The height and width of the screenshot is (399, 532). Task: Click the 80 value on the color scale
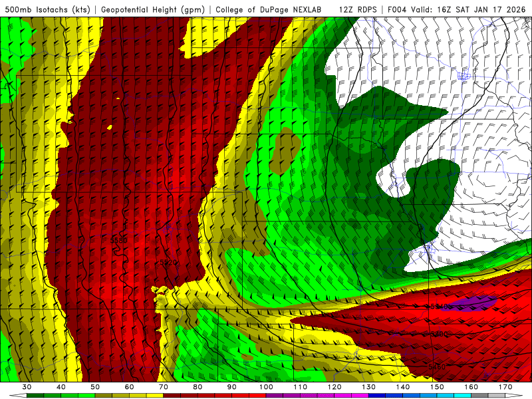pyautogui.click(x=198, y=387)
